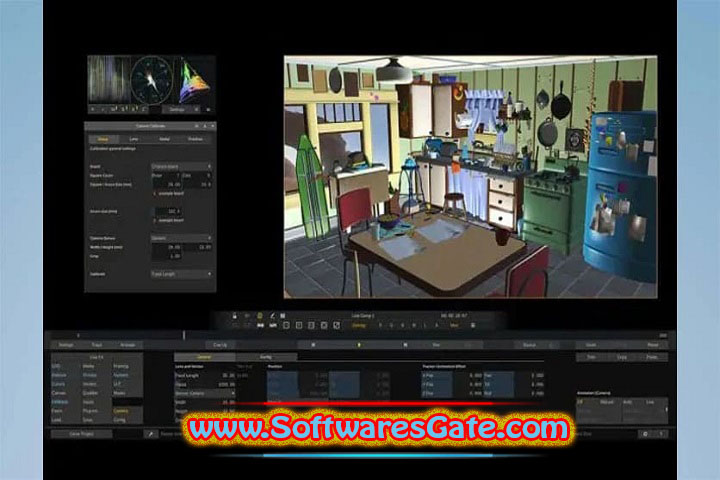Click the Paste button in the right panel

pyautogui.click(x=652, y=357)
